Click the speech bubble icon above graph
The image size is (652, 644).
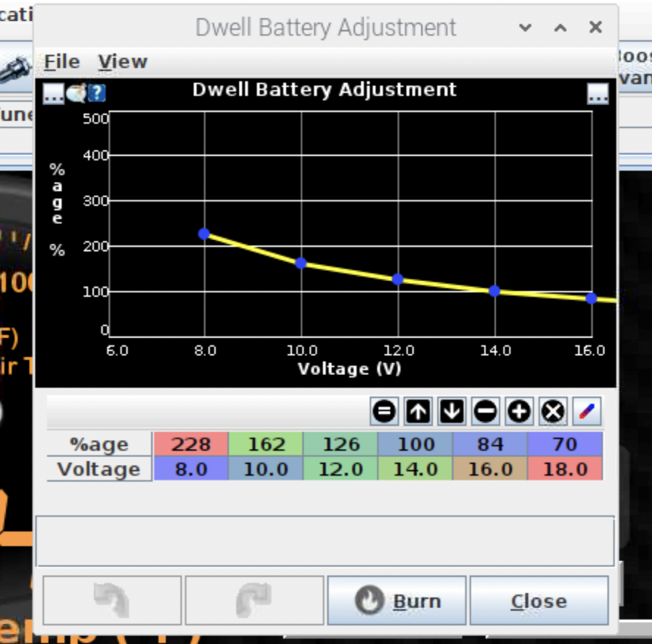76,93
